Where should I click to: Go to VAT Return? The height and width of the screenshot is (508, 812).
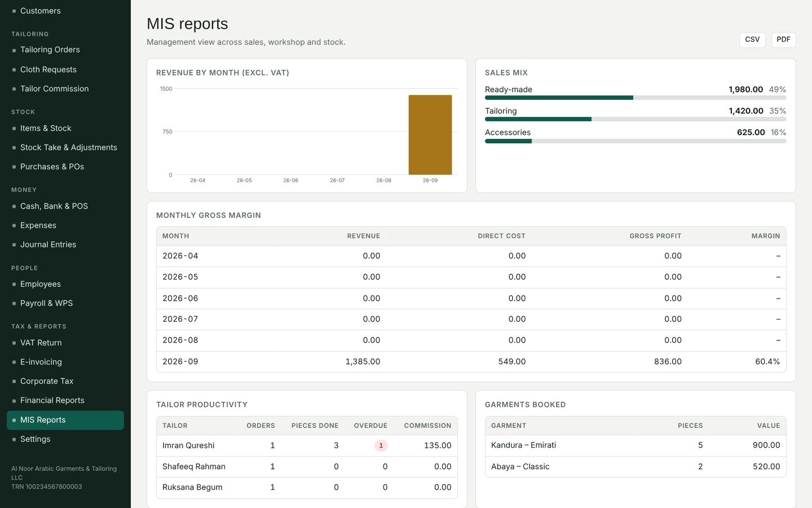[x=65, y=343]
